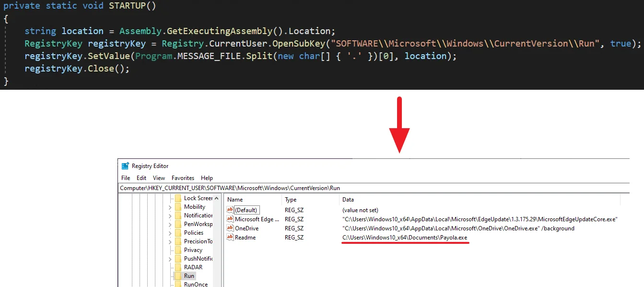This screenshot has height=287, width=644.
Task: Select the Readme value's string icon
Action: pyautogui.click(x=230, y=238)
